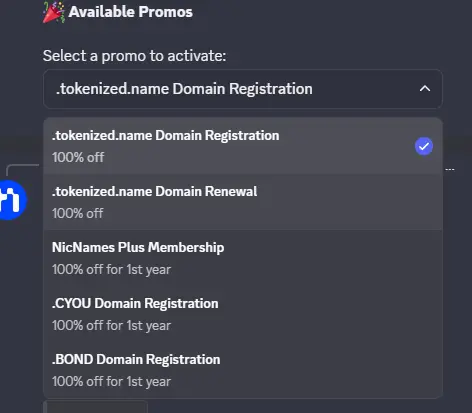The width and height of the screenshot is (472, 413).
Task: Click the reply connector line above avatar
Action: coord(23,170)
